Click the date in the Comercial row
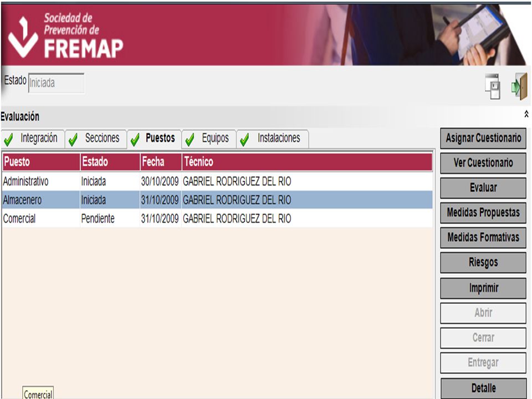 click(x=160, y=219)
